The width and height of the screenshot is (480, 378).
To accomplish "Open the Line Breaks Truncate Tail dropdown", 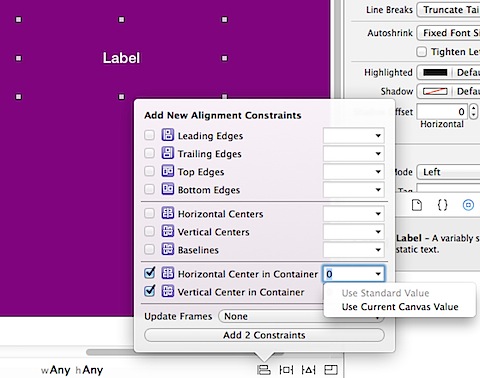I will click(449, 10).
